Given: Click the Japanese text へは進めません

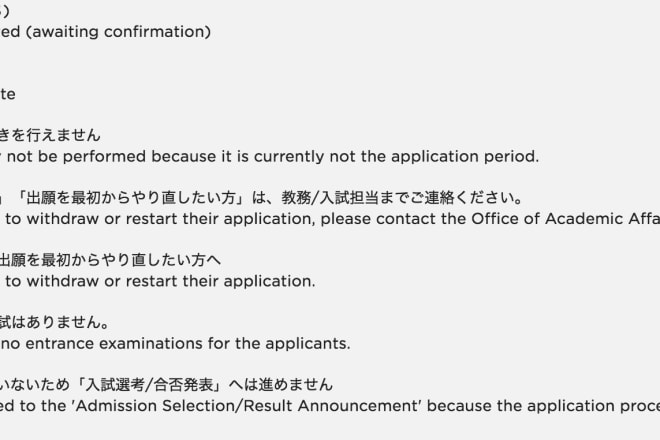Looking at the screenshot, I should (280, 384).
